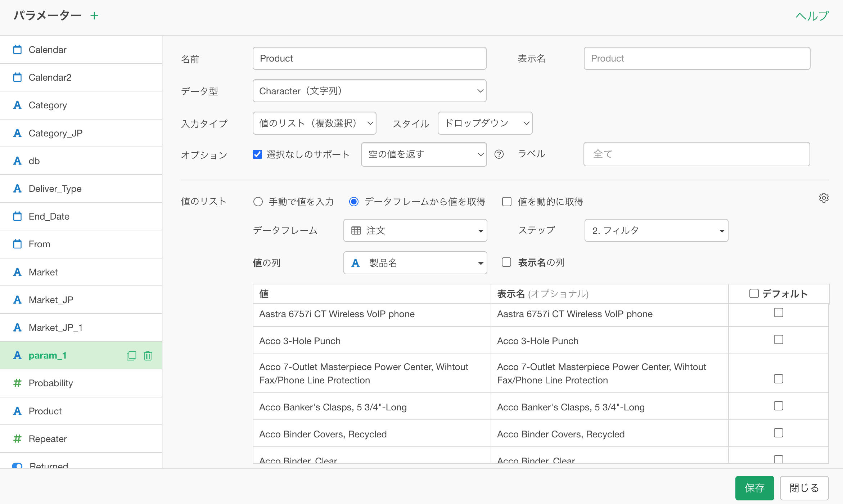Open the value list settings gear
Screen dimensions: 843x504
tap(824, 198)
